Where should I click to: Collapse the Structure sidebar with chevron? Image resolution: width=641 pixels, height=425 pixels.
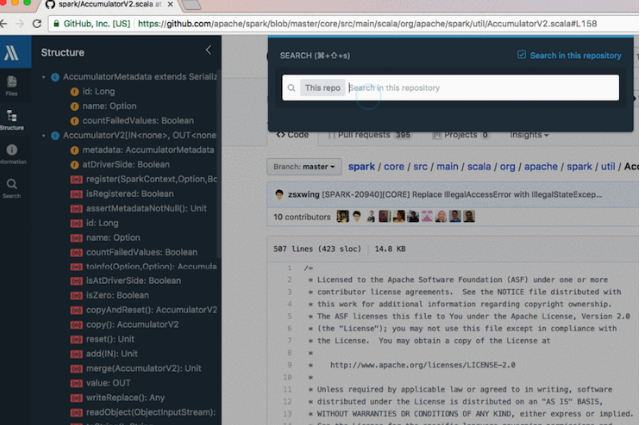tap(208, 50)
